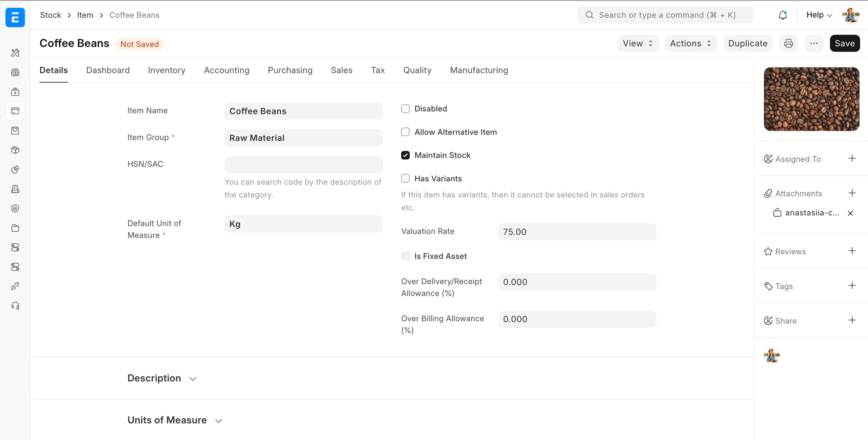The height and width of the screenshot is (440, 868).
Task: Open the tools/build icon at sidebar top
Action: coord(15,53)
